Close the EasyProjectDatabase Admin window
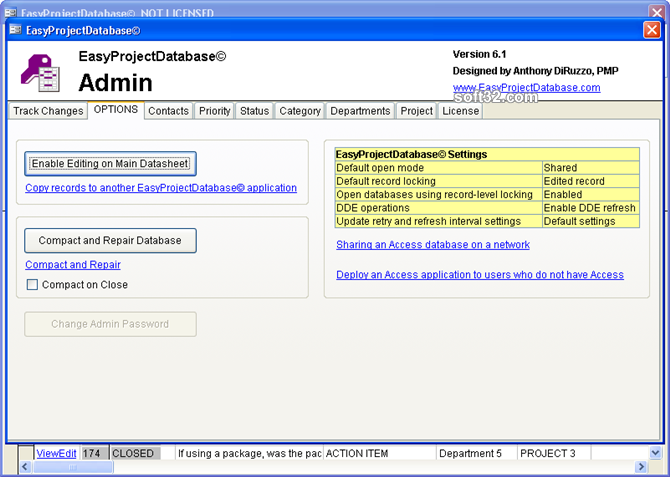The height and width of the screenshot is (477, 670). (652, 30)
